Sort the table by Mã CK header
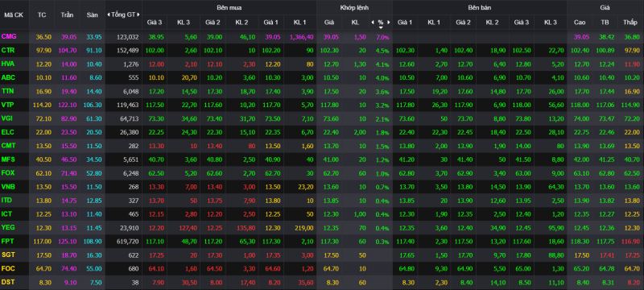 point(11,14)
